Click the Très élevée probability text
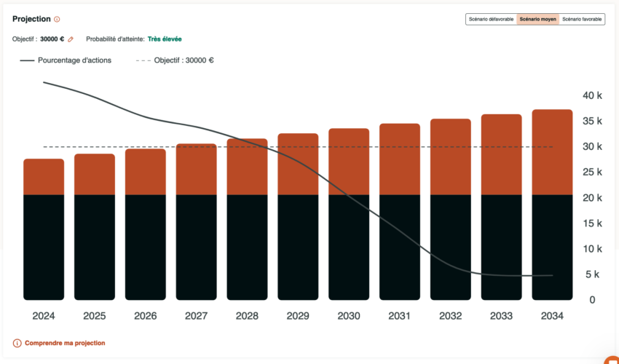This screenshot has height=364, width=619. (x=165, y=39)
